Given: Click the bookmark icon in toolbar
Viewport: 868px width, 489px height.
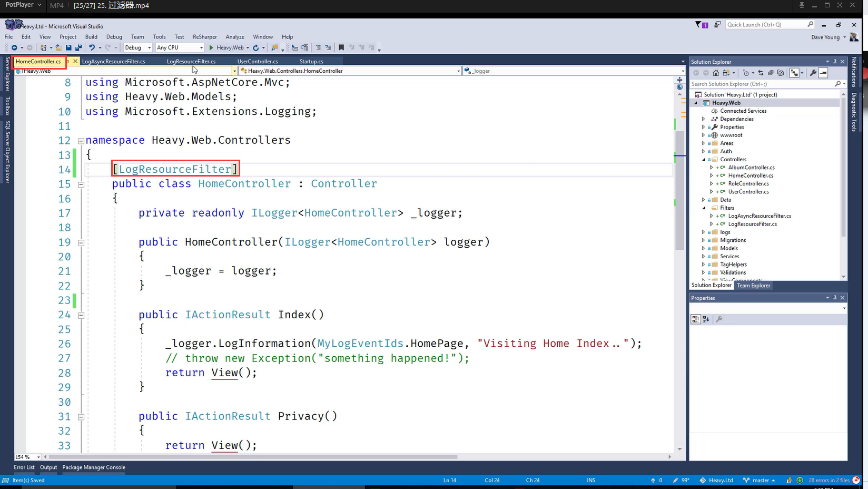Looking at the screenshot, I should point(341,47).
